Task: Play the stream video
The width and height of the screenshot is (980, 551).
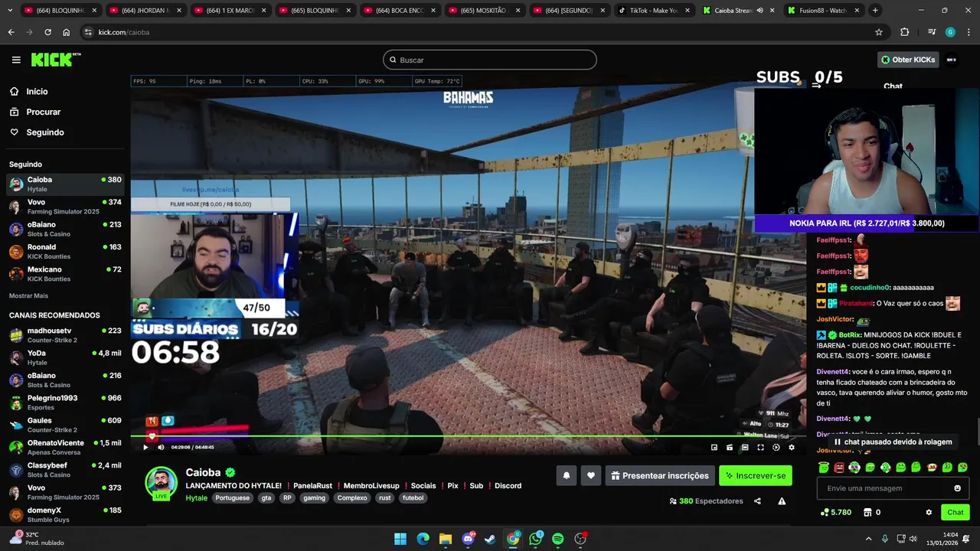Action: (145, 447)
